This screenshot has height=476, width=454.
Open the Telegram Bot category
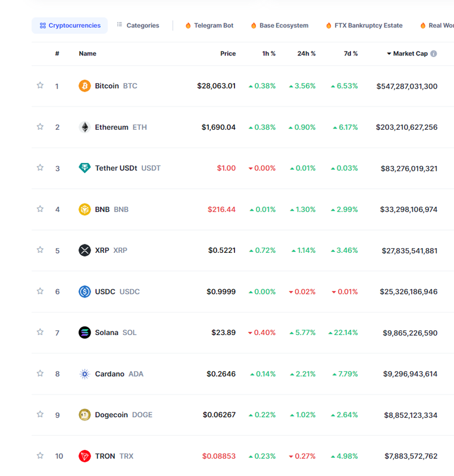click(209, 26)
